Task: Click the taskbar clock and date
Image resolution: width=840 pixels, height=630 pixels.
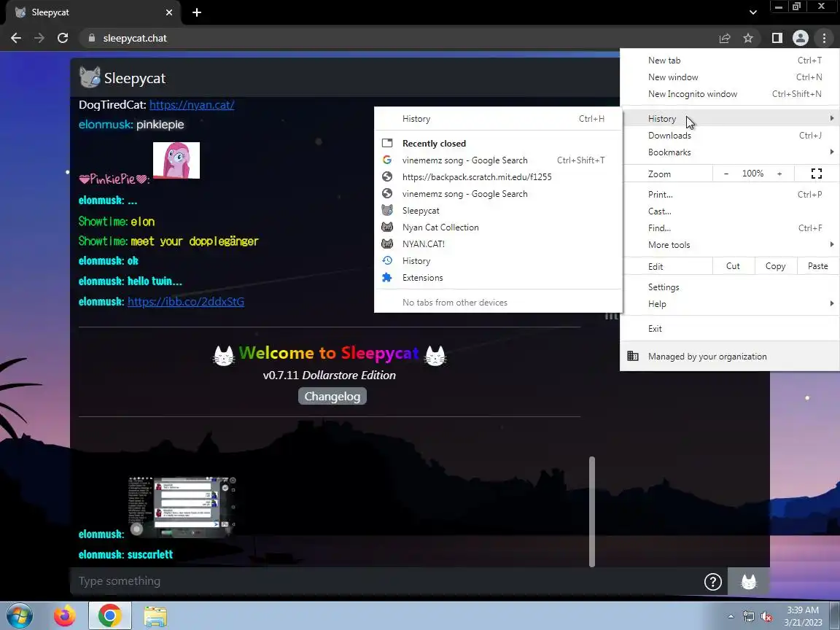Action: point(803,616)
